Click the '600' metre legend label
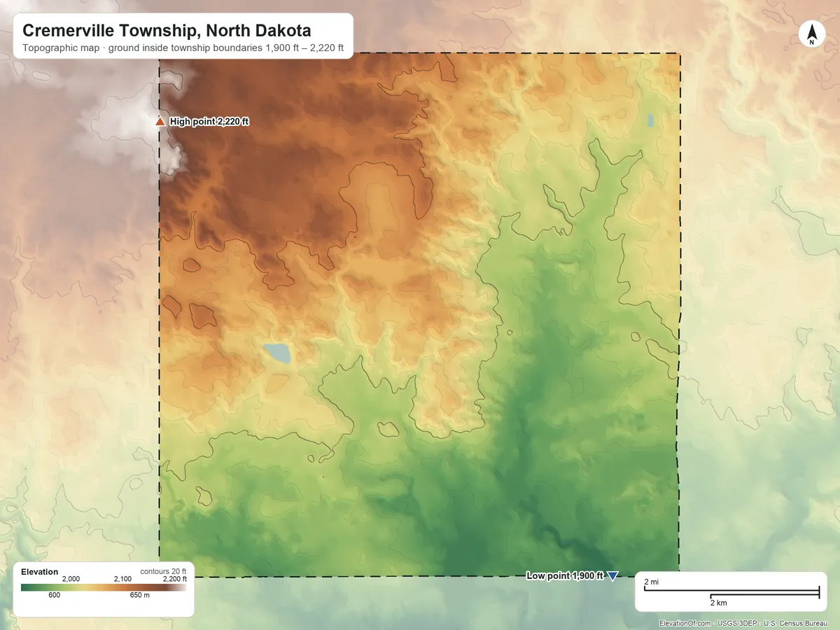This screenshot has height=630, width=840. pyautogui.click(x=54, y=596)
